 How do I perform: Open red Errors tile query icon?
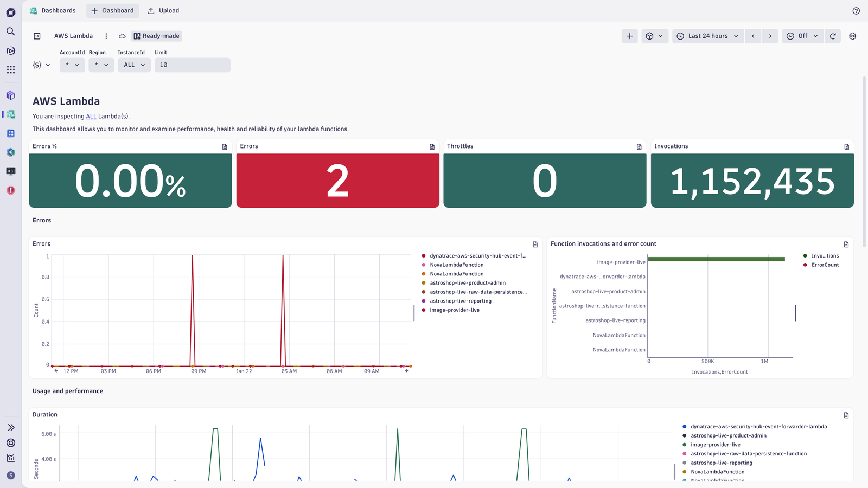point(432,147)
